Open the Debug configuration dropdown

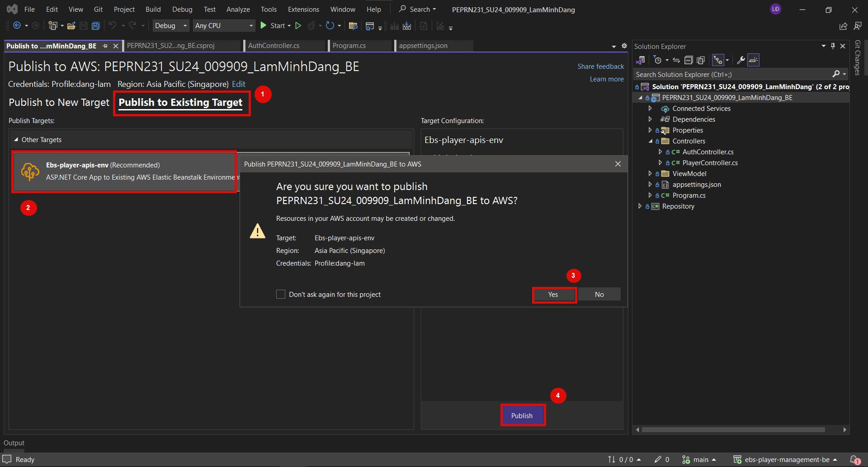tap(171, 26)
